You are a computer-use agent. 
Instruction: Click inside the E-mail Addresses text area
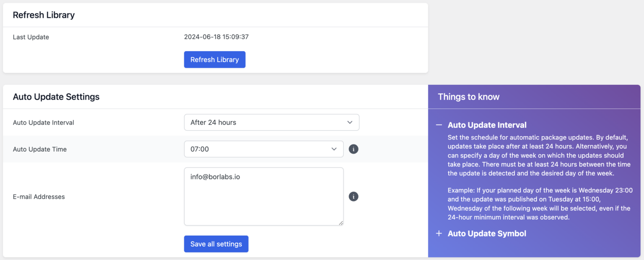click(x=264, y=197)
